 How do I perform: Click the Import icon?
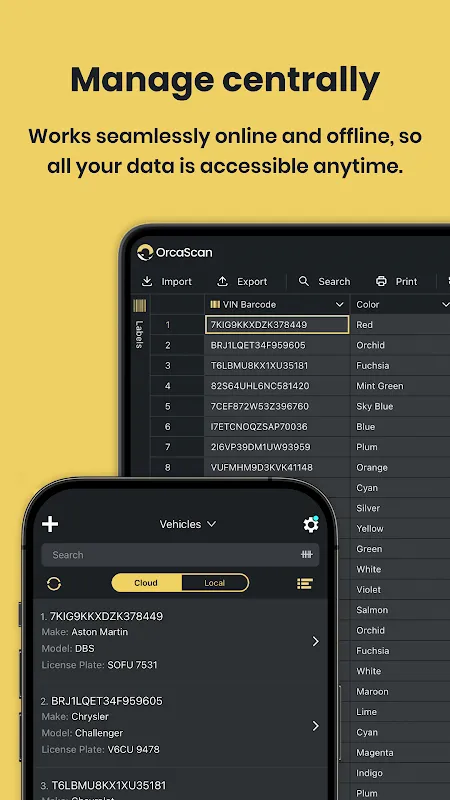tap(147, 282)
